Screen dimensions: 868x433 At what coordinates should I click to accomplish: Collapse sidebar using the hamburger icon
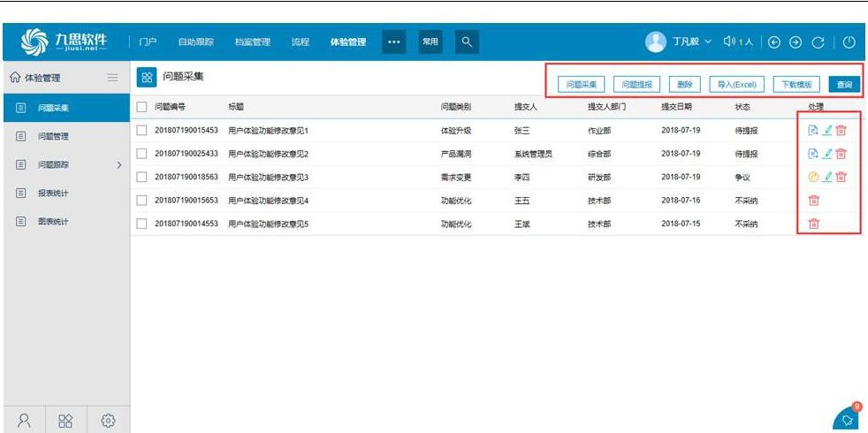113,78
